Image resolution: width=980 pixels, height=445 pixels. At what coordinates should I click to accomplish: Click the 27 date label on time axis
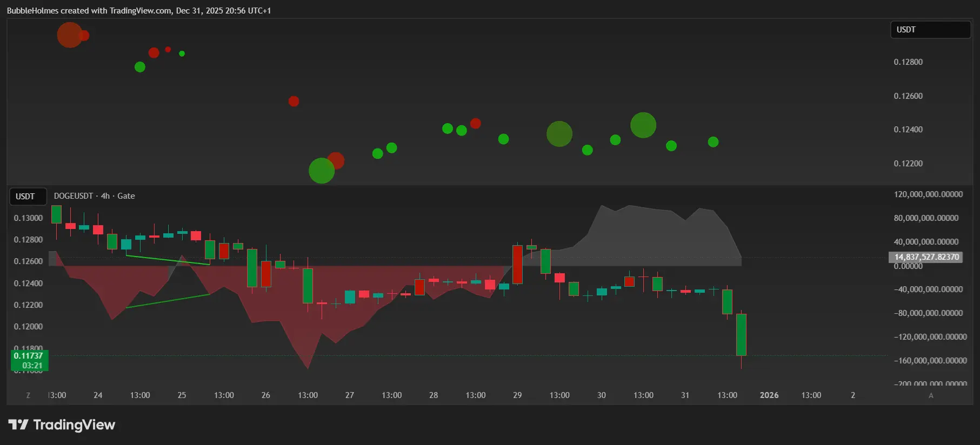350,395
